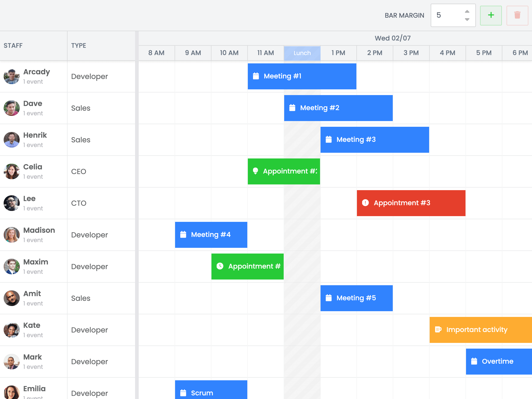
Task: Click the calendar icon on Overtime event
Action: pyautogui.click(x=474, y=361)
